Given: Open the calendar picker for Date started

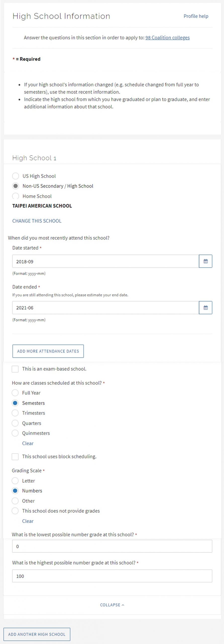Looking at the screenshot, I should [205, 261].
